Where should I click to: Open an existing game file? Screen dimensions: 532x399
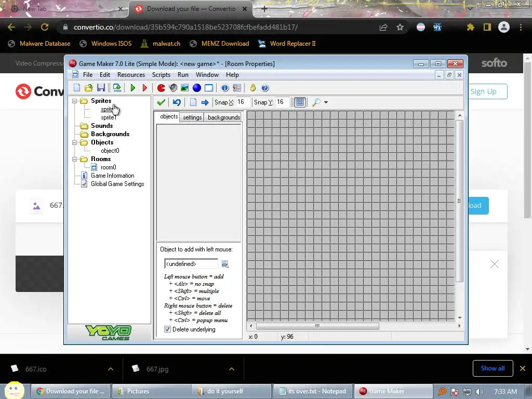click(88, 88)
